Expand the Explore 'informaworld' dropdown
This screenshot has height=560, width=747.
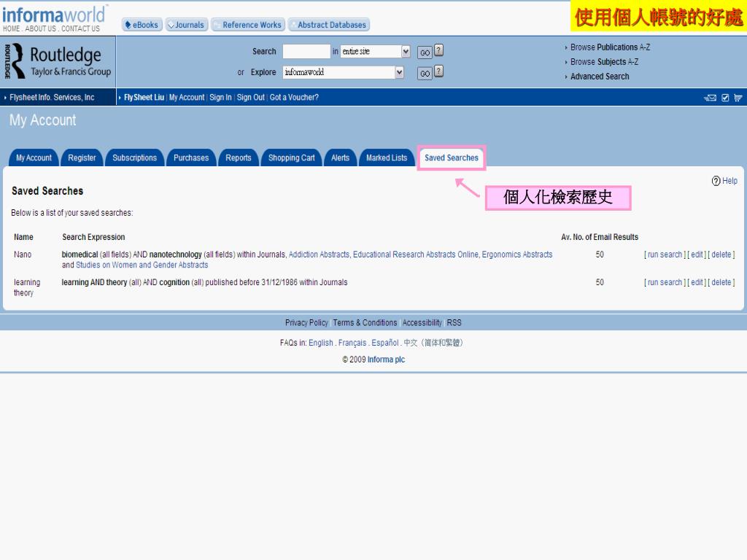[x=344, y=72]
